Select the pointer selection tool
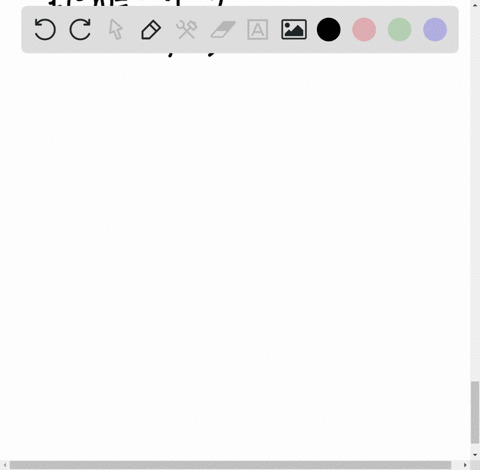This screenshot has width=480, height=470. click(116, 30)
